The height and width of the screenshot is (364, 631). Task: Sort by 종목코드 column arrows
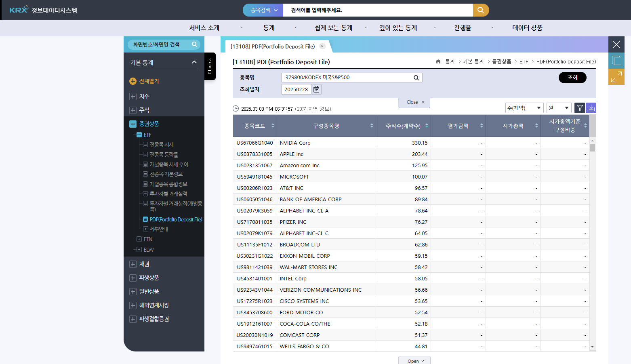pos(273,126)
